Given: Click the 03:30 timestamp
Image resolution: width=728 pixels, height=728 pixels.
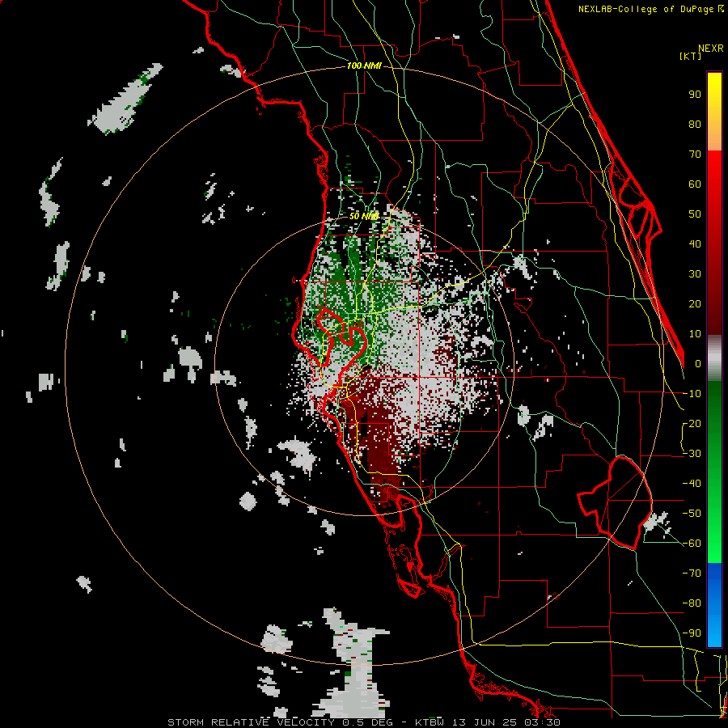Looking at the screenshot, I should [542, 722].
